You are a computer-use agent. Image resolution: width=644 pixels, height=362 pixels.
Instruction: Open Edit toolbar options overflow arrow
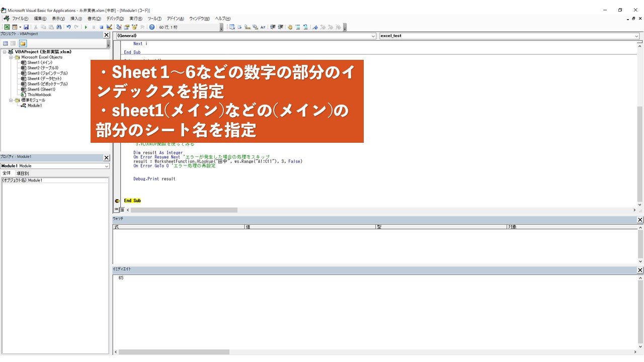click(x=345, y=27)
